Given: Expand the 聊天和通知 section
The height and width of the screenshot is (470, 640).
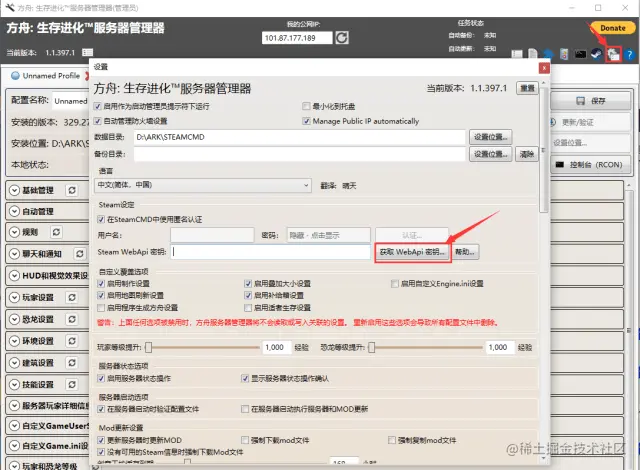Looking at the screenshot, I should point(15,254).
